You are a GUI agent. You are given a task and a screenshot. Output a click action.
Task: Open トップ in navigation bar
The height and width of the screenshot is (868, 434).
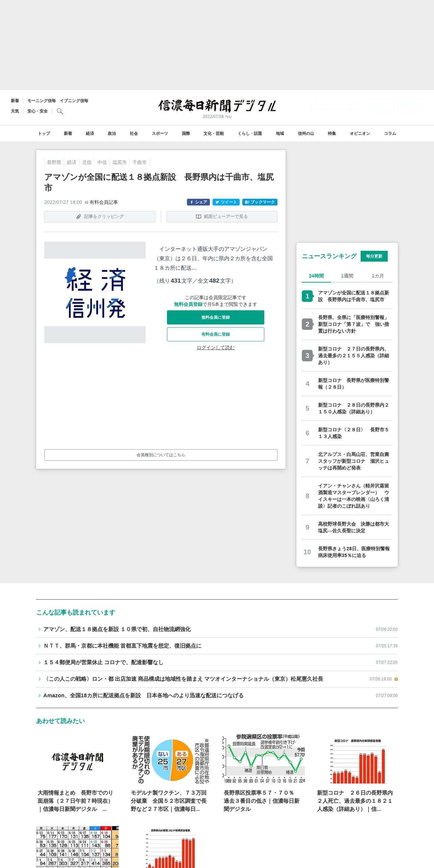point(44,134)
